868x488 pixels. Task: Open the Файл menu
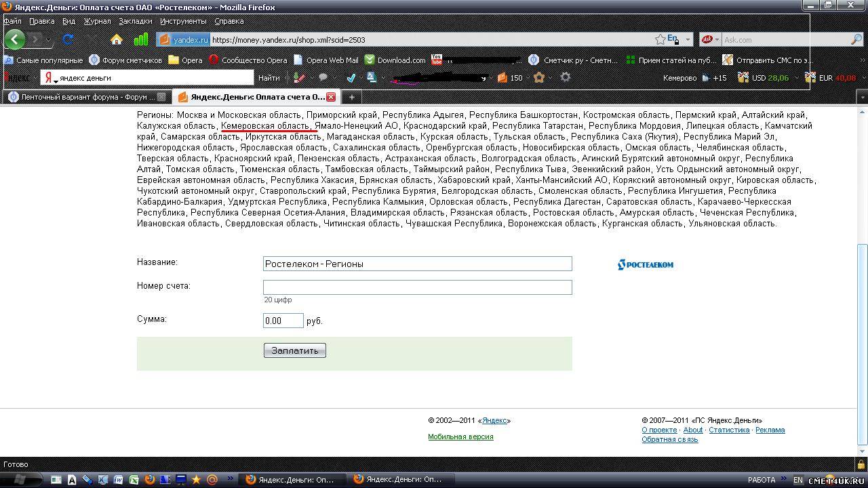tap(13, 21)
